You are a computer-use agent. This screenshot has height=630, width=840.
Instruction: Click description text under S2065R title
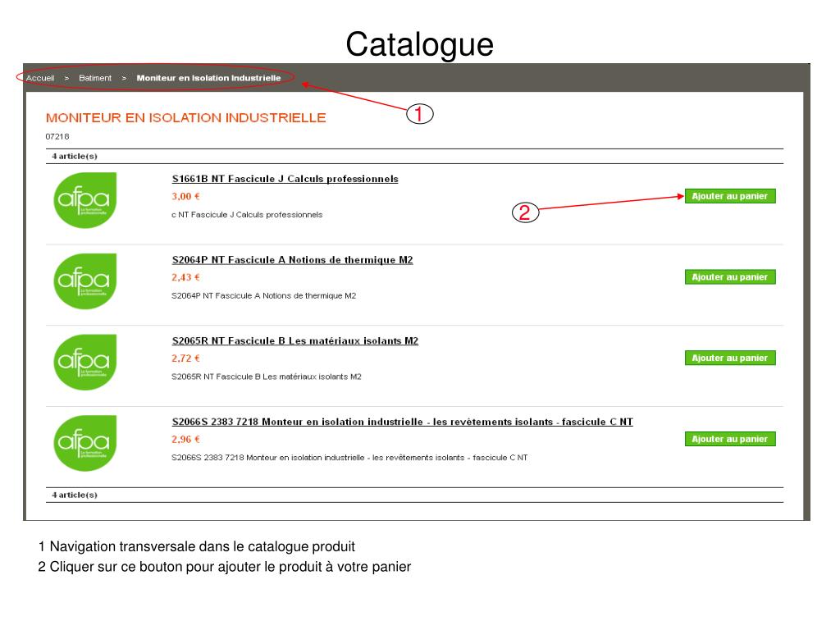coord(267,377)
